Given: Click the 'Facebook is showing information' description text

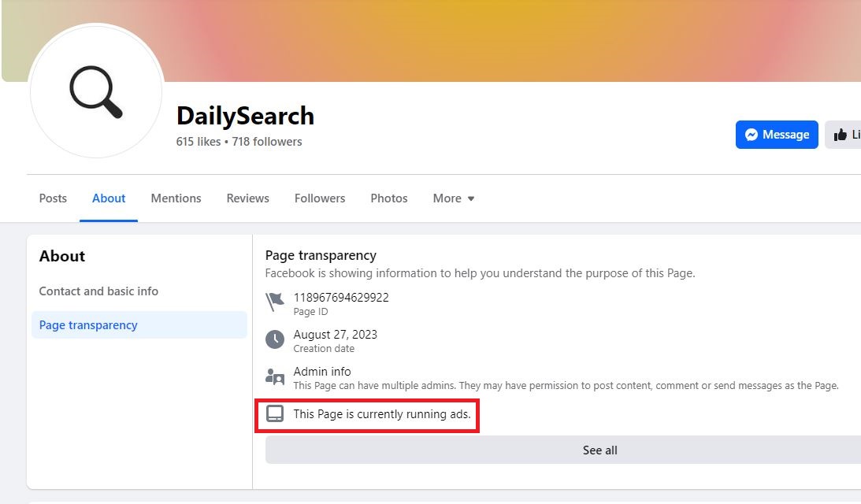Looking at the screenshot, I should (x=480, y=273).
